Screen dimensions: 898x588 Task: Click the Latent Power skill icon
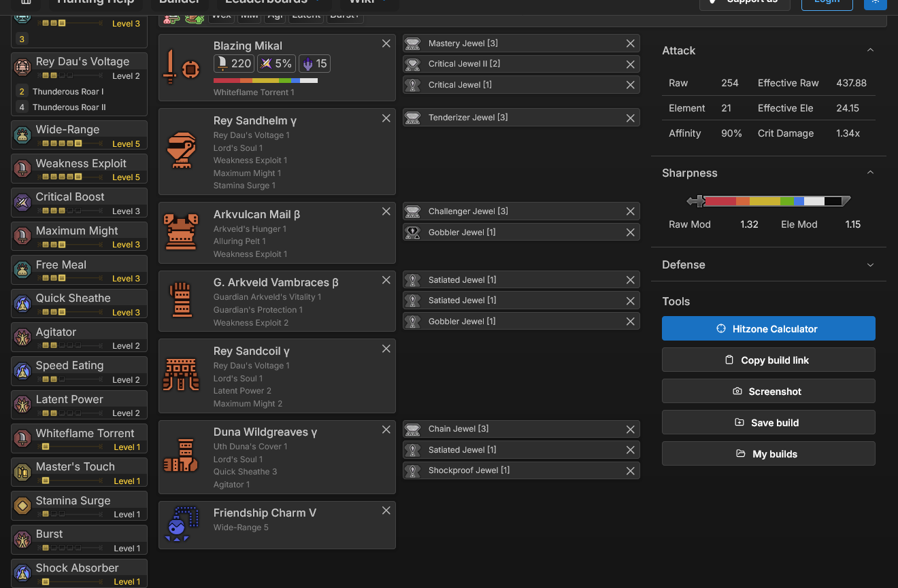click(x=22, y=405)
